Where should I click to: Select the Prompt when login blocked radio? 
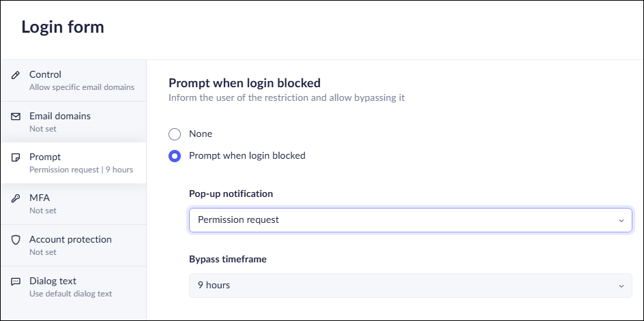click(x=175, y=156)
